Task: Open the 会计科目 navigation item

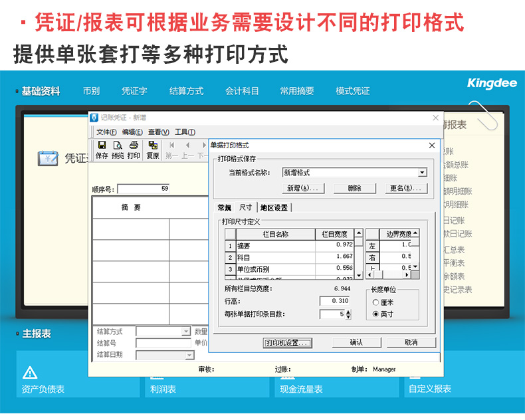Action: pyautogui.click(x=242, y=91)
